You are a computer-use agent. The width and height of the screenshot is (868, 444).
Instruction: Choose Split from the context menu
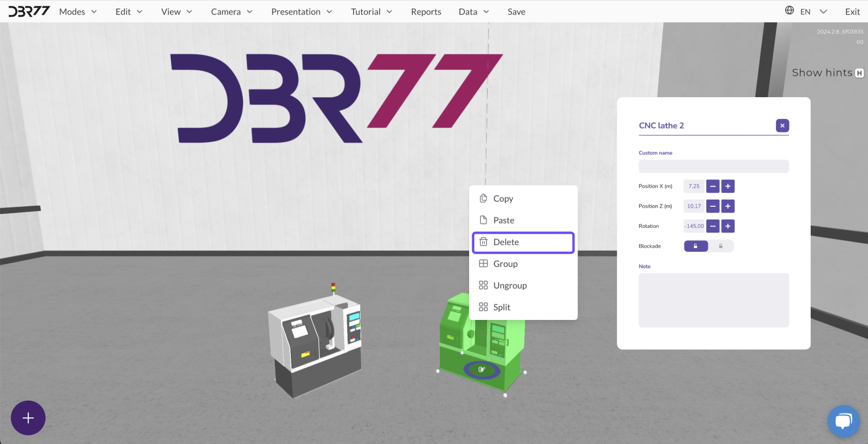point(523,307)
